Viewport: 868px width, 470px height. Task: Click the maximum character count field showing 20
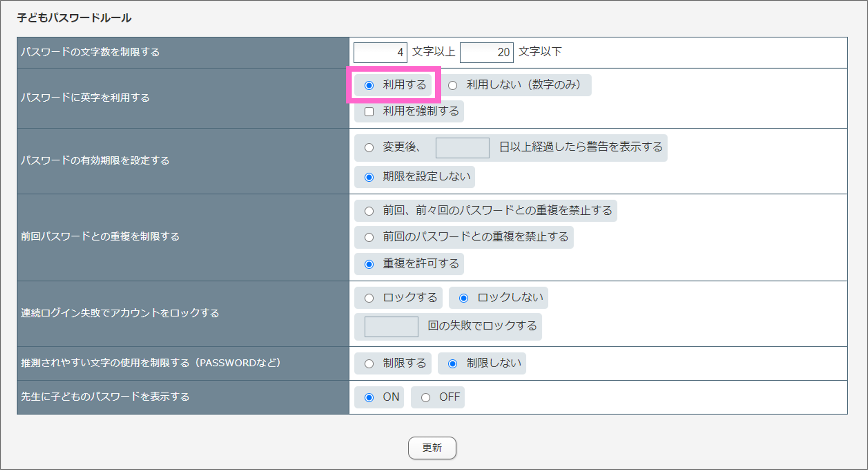pos(486,52)
